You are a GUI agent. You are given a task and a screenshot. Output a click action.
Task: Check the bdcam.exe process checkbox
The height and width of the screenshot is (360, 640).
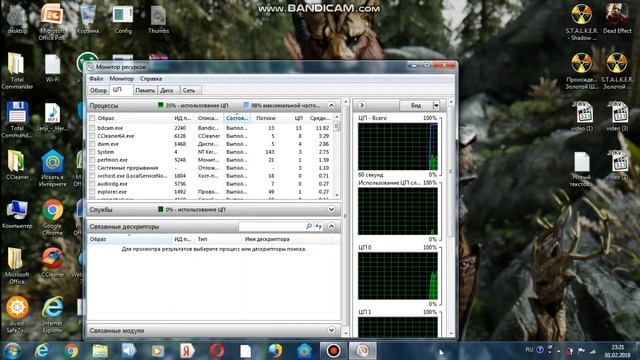coord(92,128)
